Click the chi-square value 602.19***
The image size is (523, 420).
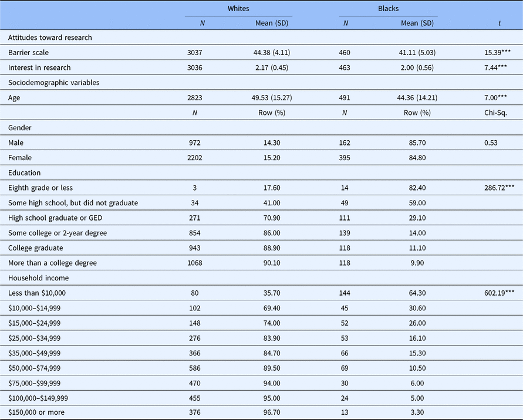[494, 293]
